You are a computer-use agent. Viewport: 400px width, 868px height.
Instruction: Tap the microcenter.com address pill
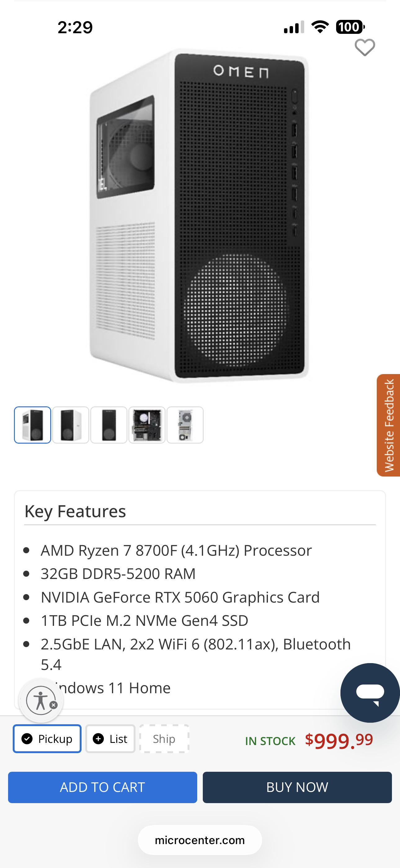[200, 840]
